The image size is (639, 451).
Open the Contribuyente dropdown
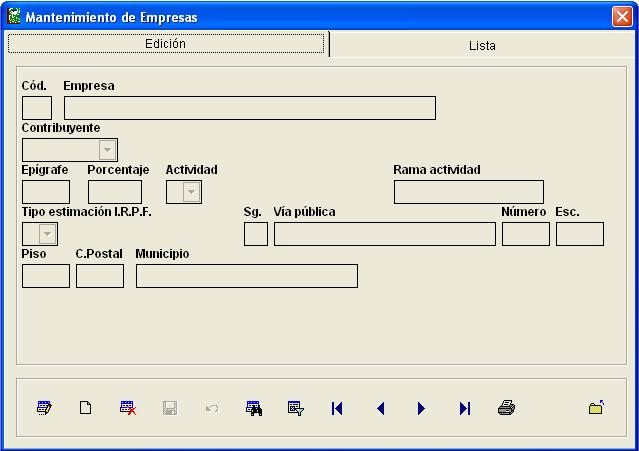pyautogui.click(x=108, y=150)
